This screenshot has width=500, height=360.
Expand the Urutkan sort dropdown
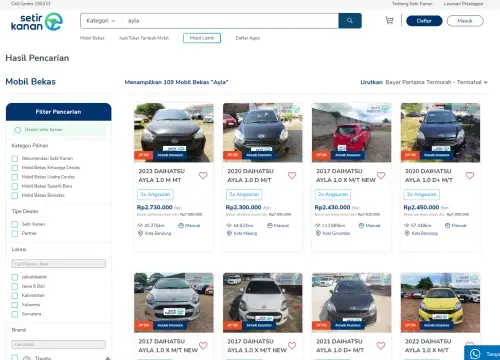pyautogui.click(x=436, y=82)
